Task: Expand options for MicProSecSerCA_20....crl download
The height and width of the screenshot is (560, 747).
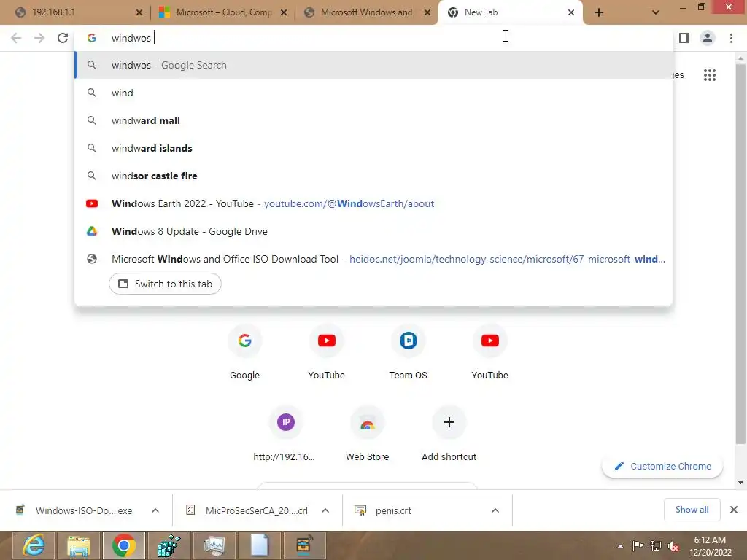Action: [x=325, y=510]
